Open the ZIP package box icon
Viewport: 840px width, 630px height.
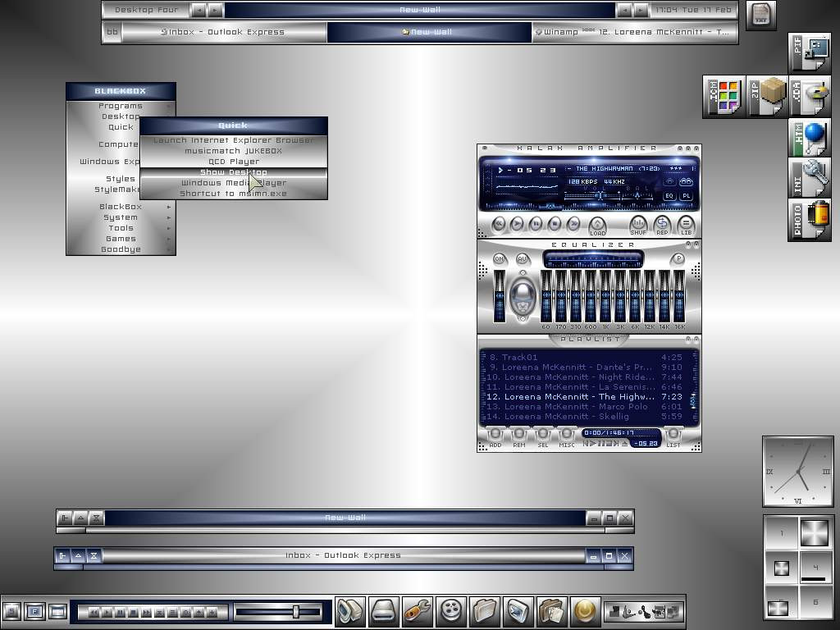pos(767,97)
